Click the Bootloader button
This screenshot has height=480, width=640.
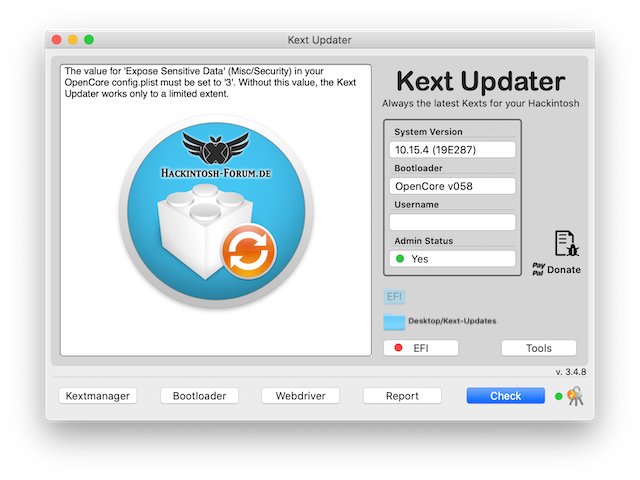[199, 396]
